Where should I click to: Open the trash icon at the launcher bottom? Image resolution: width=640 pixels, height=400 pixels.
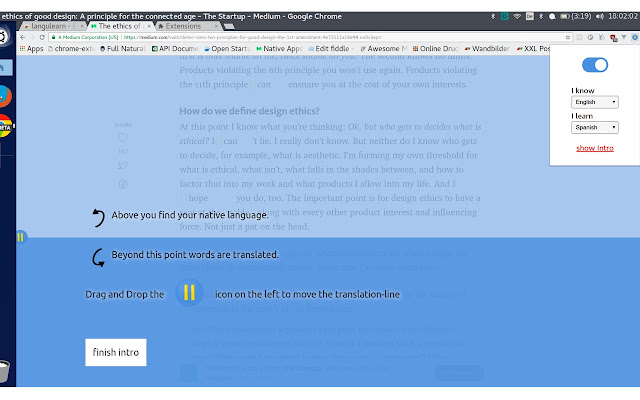[x=4, y=371]
